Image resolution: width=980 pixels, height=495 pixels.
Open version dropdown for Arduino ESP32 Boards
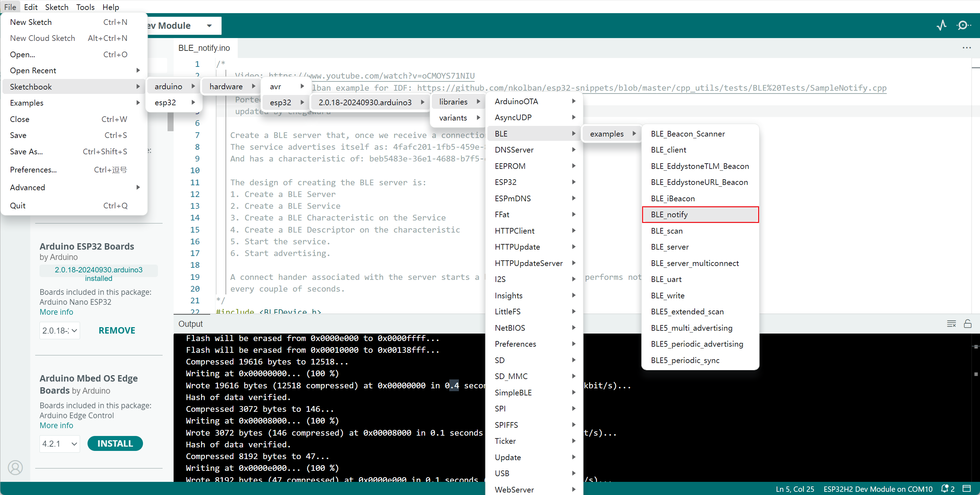click(x=60, y=330)
